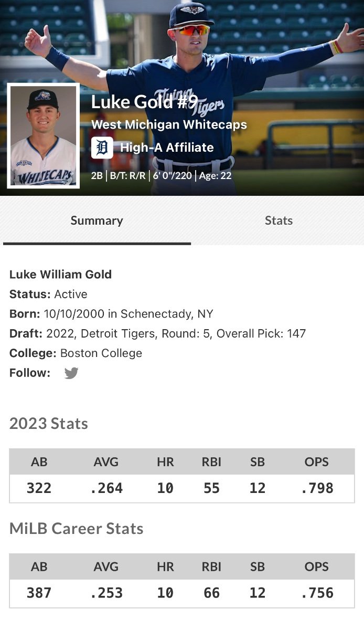Click the Detroit Tigers D logo
This screenshot has height=630, width=364.
click(102, 148)
